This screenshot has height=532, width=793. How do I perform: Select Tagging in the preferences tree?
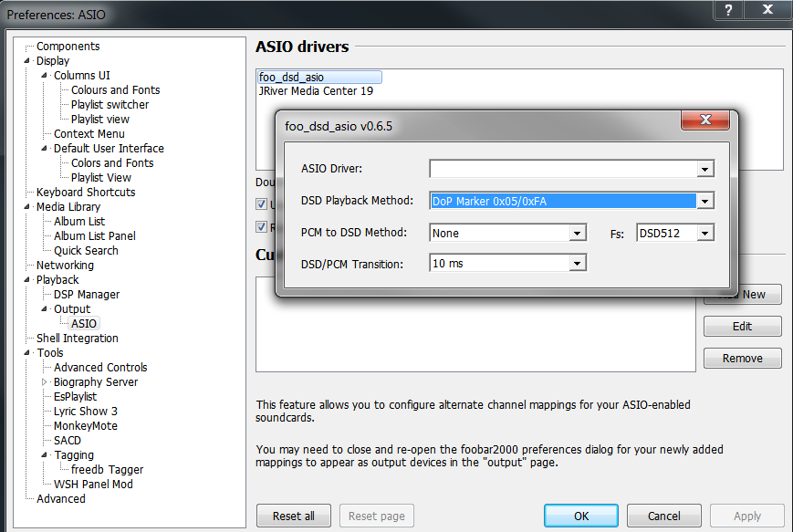click(74, 455)
